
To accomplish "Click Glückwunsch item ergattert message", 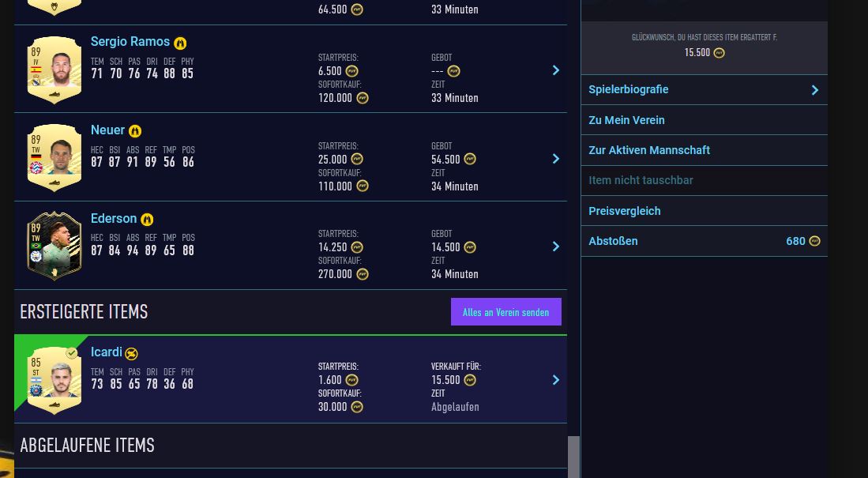I will pyautogui.click(x=705, y=38).
